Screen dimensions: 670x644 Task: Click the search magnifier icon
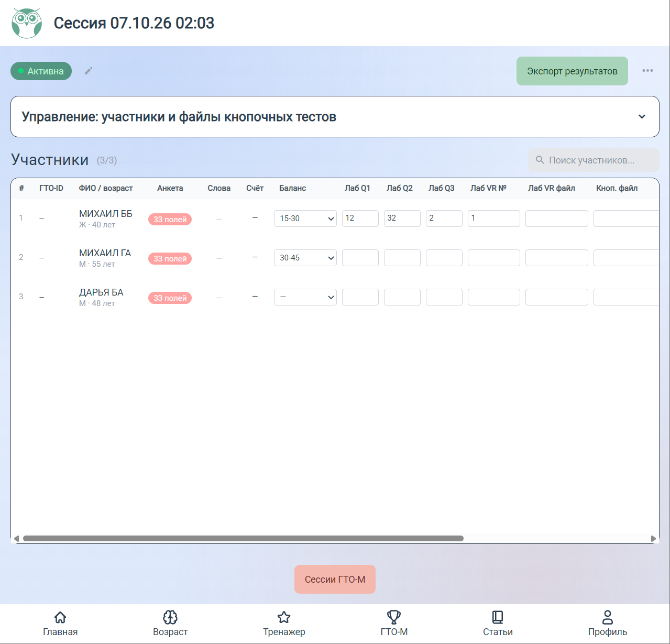tap(540, 160)
